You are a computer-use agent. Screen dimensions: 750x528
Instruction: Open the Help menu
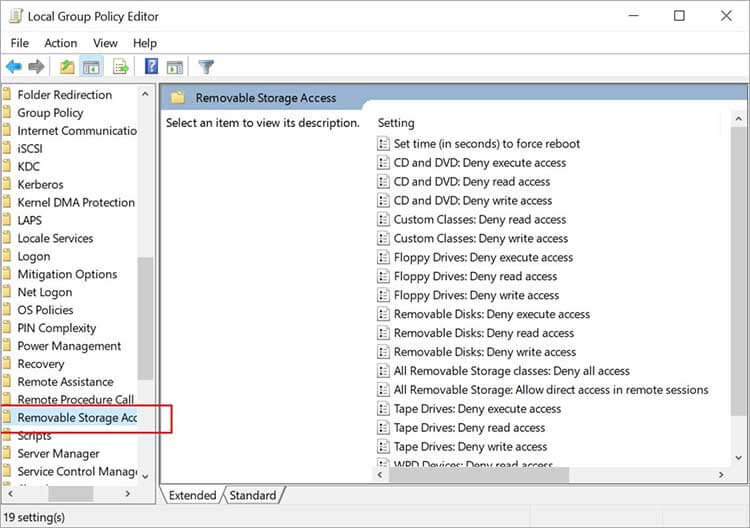click(145, 43)
